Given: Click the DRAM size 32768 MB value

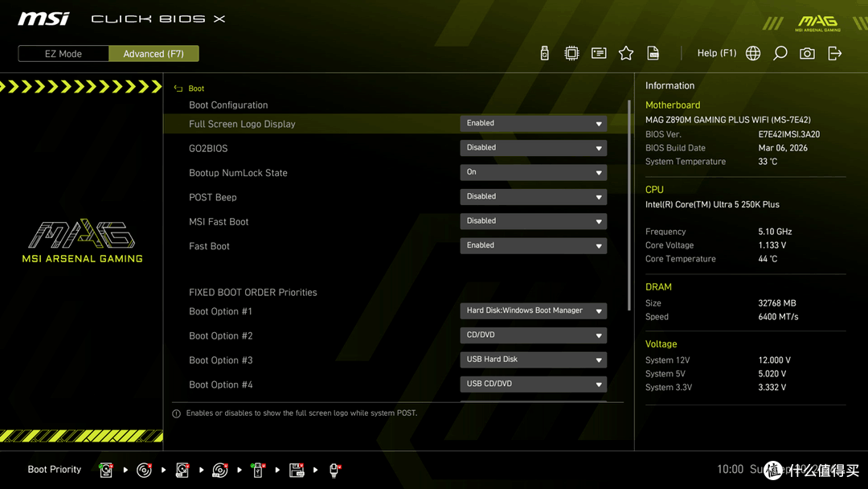Looking at the screenshot, I should point(776,303).
